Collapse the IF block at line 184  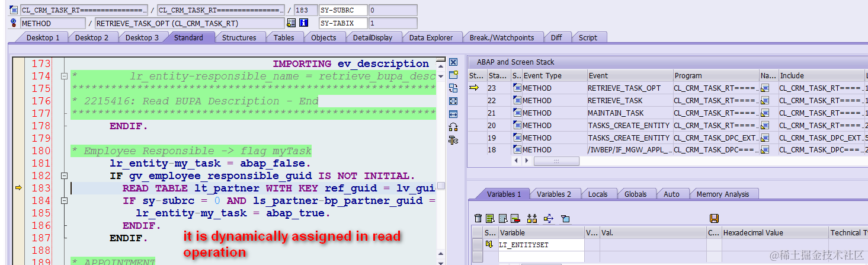pyautogui.click(x=63, y=201)
